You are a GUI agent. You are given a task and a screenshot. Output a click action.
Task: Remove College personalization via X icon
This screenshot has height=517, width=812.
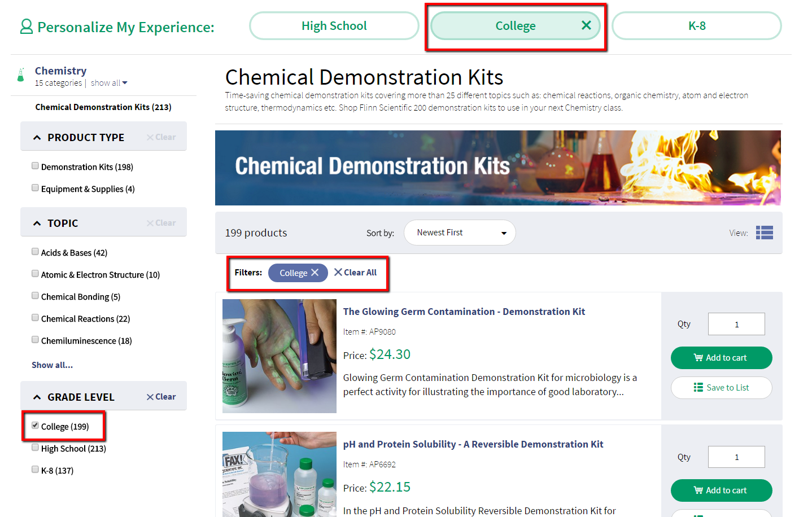[586, 25]
